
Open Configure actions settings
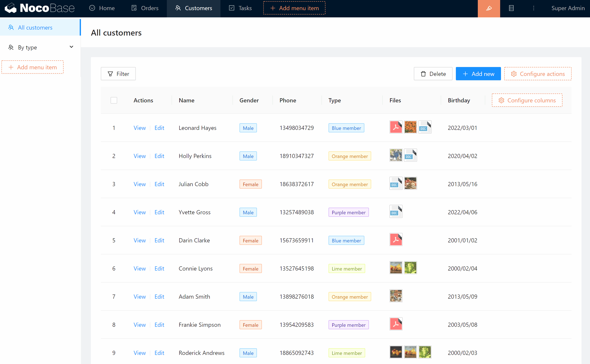pyautogui.click(x=537, y=74)
